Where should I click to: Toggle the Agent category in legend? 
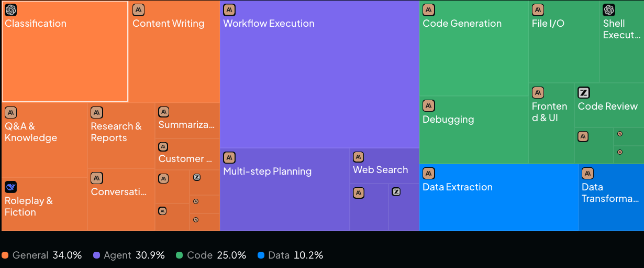tap(129, 255)
